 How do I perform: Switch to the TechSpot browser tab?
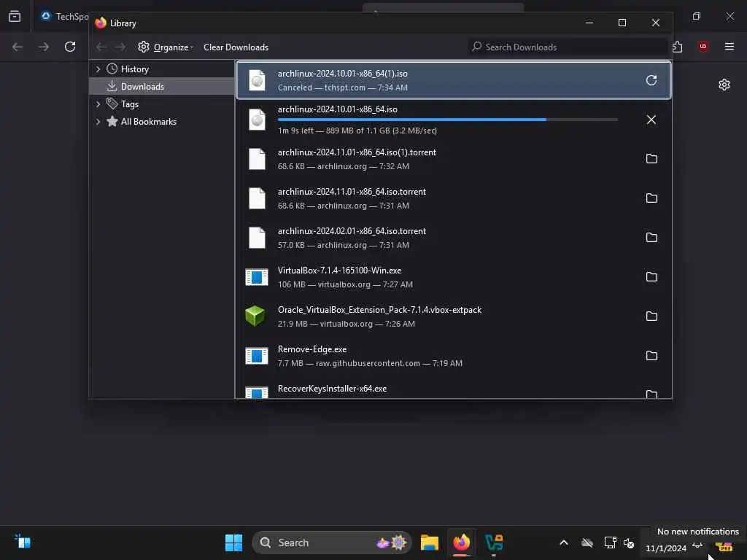(64, 16)
